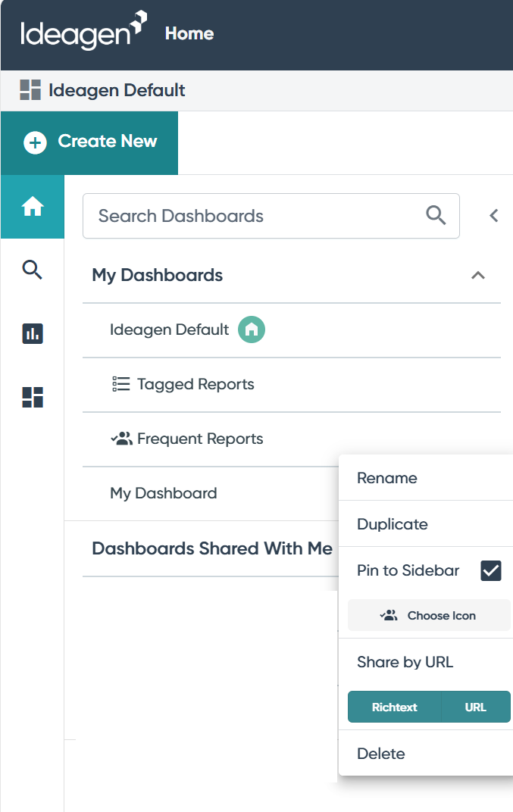Click the Choose Icon button
The width and height of the screenshot is (513, 812).
coord(429,615)
